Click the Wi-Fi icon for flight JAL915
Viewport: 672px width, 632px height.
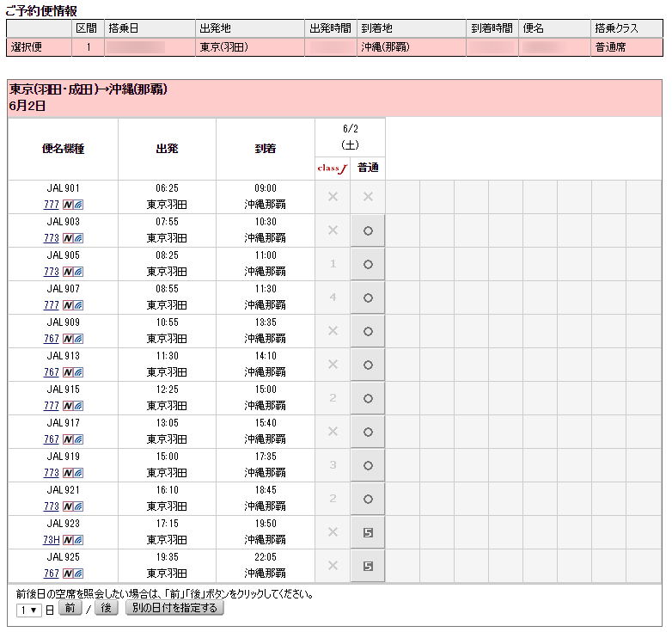tap(78, 406)
